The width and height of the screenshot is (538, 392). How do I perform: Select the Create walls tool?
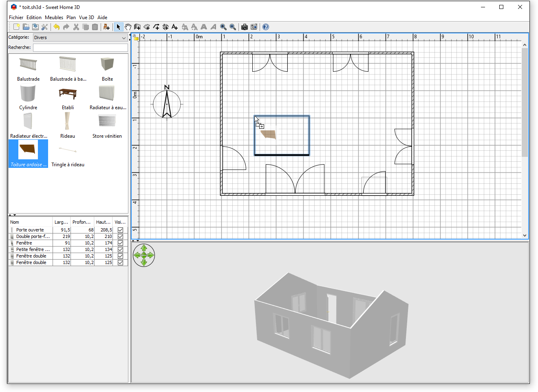point(137,27)
